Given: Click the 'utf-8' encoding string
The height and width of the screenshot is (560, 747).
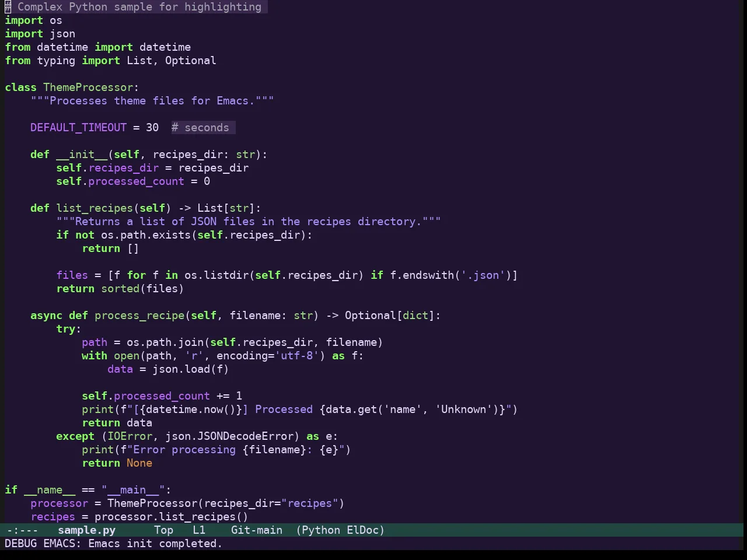Looking at the screenshot, I should [x=297, y=356].
